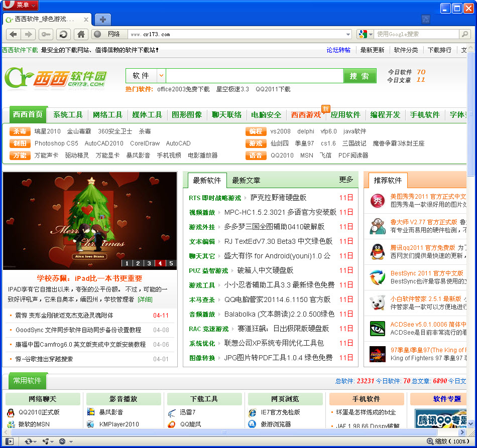This screenshot has height=448, width=477.
Task: Click the QQ旋风 icon
Action: pyautogui.click(x=172, y=424)
